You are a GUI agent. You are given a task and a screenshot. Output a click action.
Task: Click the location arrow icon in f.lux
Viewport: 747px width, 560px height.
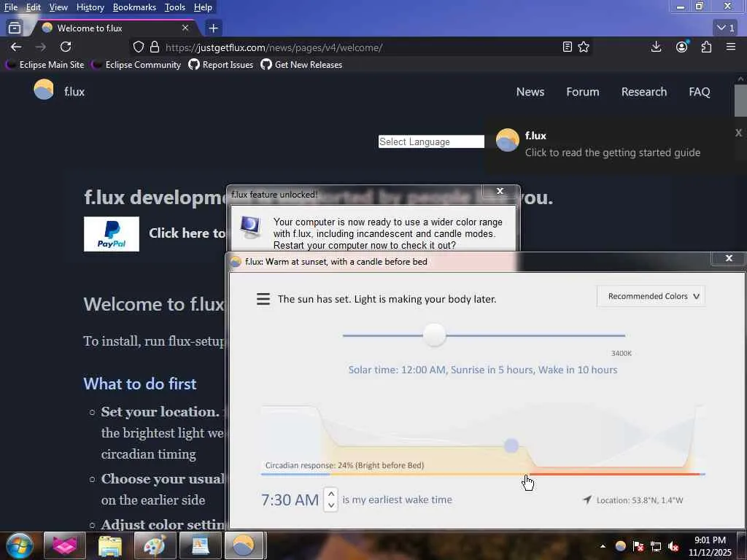pyautogui.click(x=587, y=499)
